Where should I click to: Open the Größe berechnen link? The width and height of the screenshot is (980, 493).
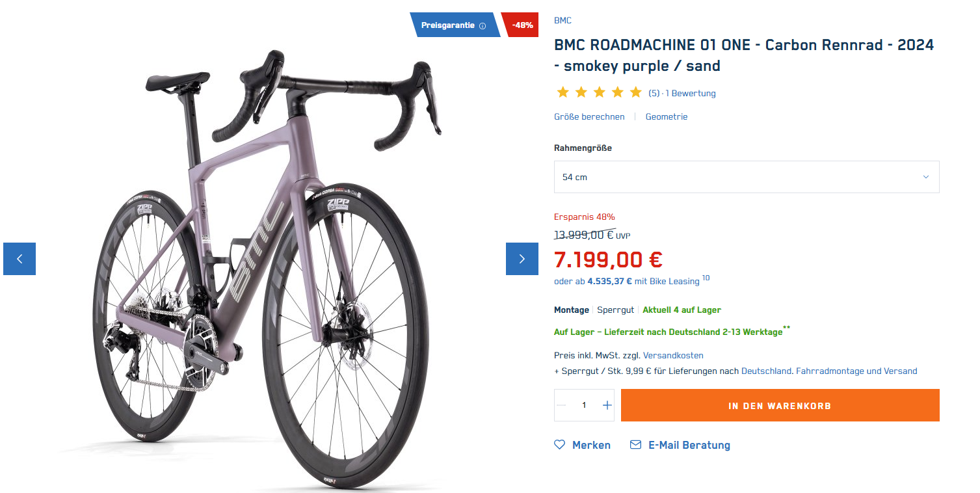589,117
